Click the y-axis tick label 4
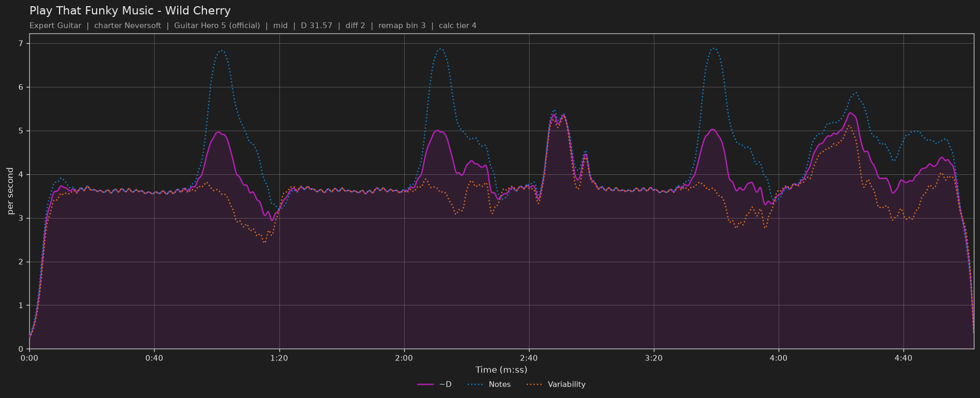Screen dimensions: 980x398 pos(21,175)
